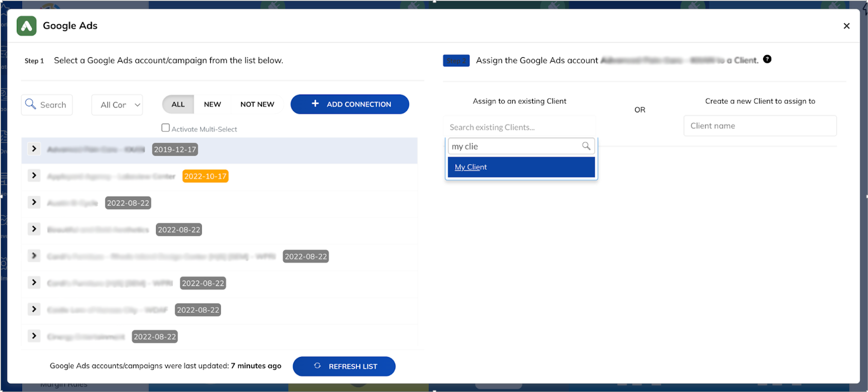Open the Search existing Clients dropdown
This screenshot has width=868, height=392.
coord(519,127)
